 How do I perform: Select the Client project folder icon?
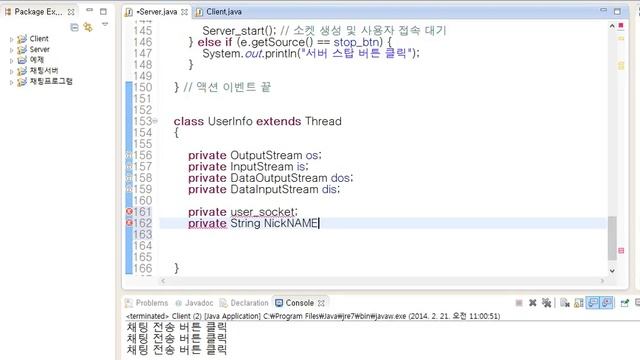coord(22,39)
